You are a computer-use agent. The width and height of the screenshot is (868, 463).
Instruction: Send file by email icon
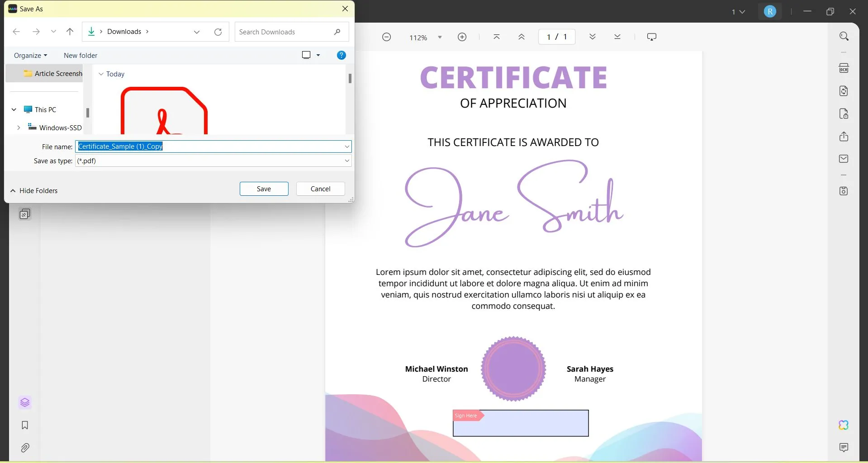[844, 159]
